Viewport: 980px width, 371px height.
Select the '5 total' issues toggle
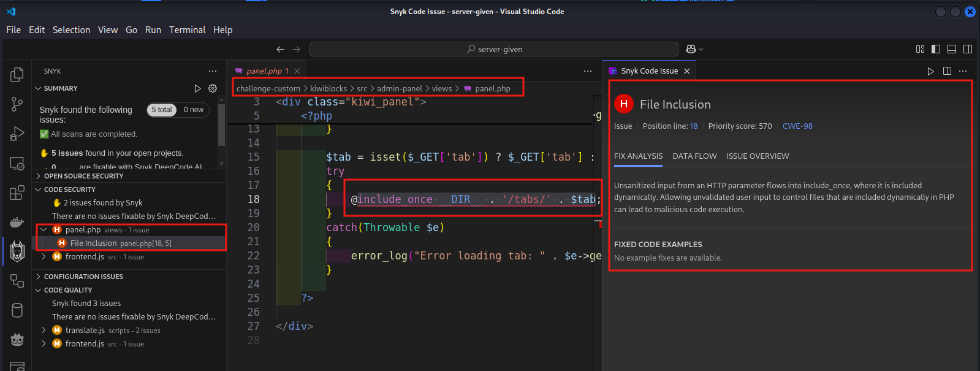(x=162, y=110)
